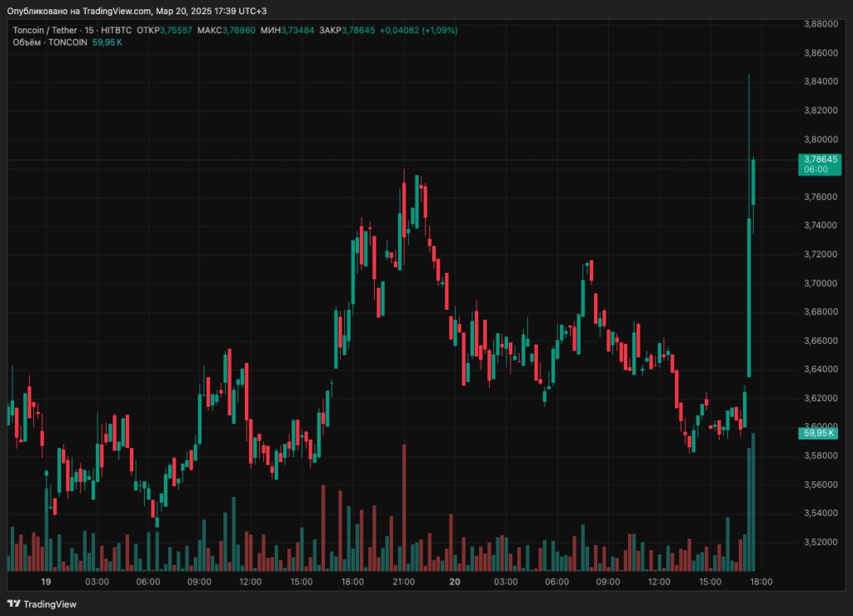Click the green 3,78645 current price tag
The width and height of the screenshot is (853, 616).
click(820, 159)
